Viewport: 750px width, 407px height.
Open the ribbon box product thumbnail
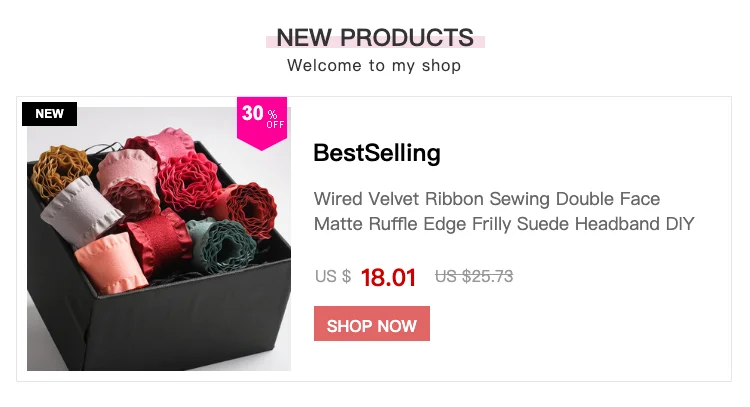[159, 239]
